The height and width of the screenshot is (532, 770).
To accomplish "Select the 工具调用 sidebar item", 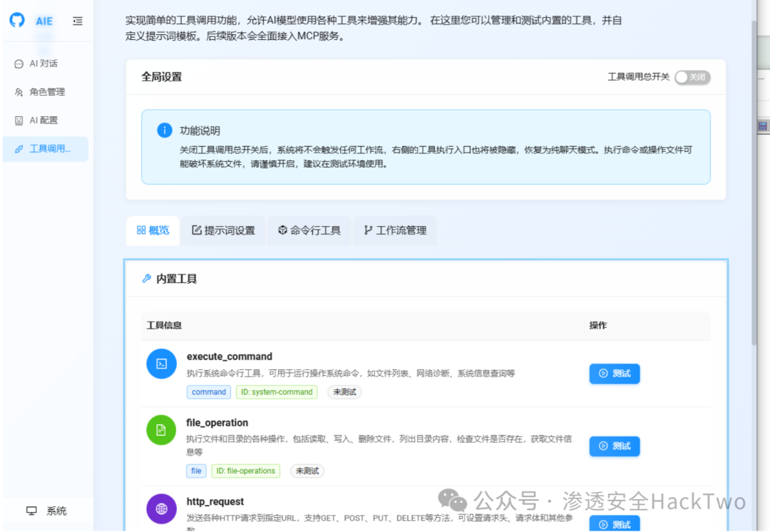I will (x=18, y=149).
